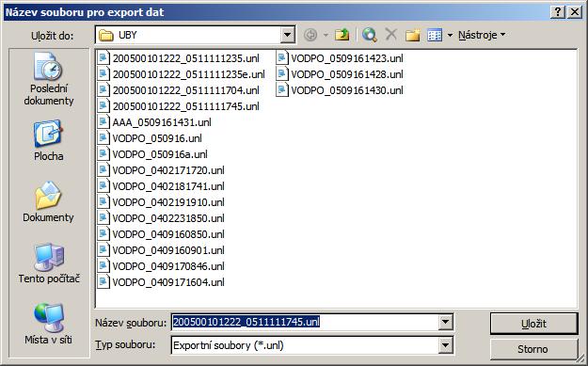Viewport: 588px width, 366px height.
Task: Click file icon beside 200500101222_0511111704.unl
Action: pyautogui.click(x=103, y=90)
